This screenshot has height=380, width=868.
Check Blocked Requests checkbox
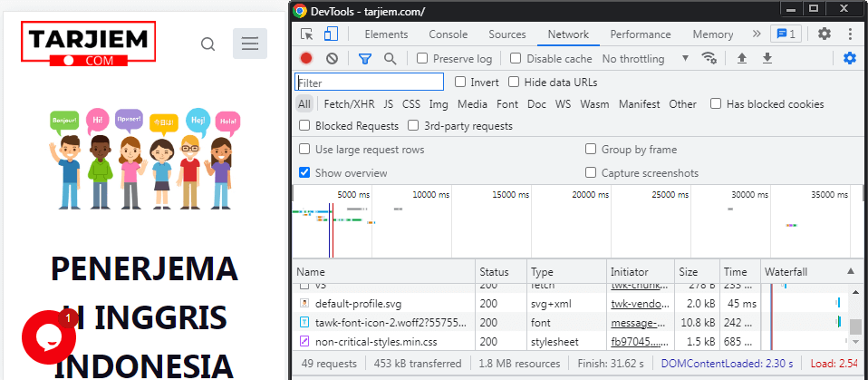click(x=304, y=126)
